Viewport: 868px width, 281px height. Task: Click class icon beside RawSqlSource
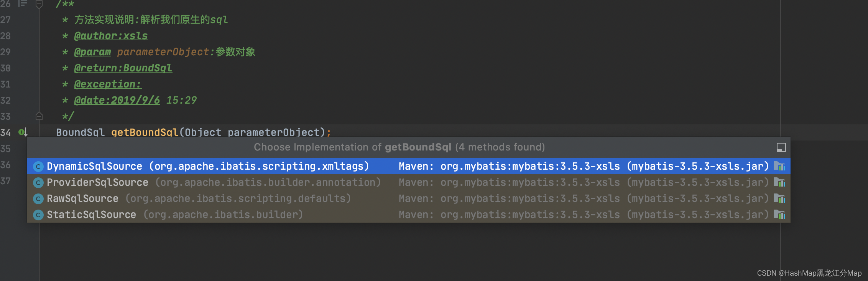(x=38, y=199)
